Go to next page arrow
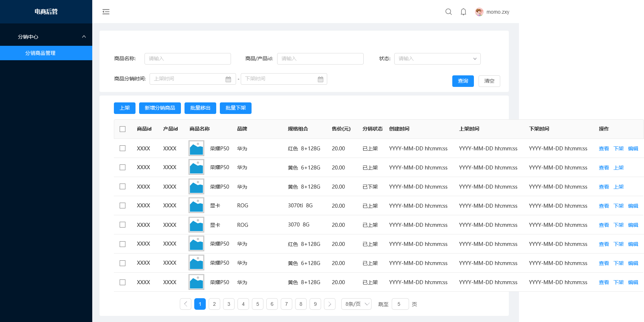644x322 pixels. (330, 304)
